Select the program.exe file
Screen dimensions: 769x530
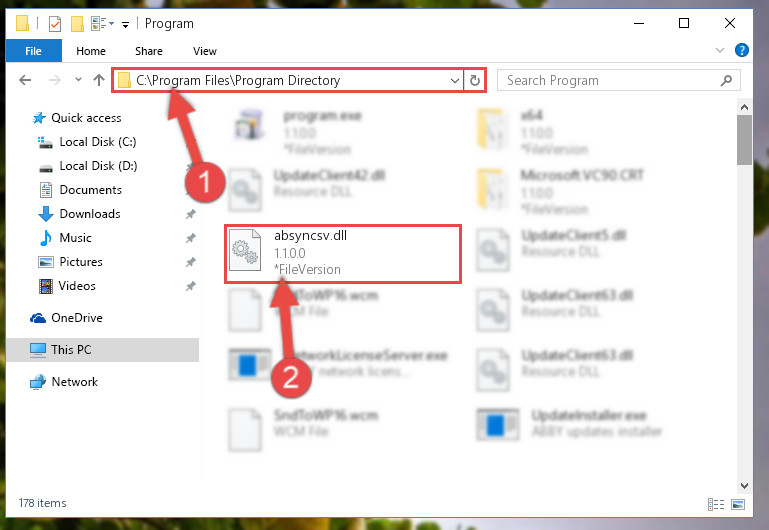(x=299, y=131)
